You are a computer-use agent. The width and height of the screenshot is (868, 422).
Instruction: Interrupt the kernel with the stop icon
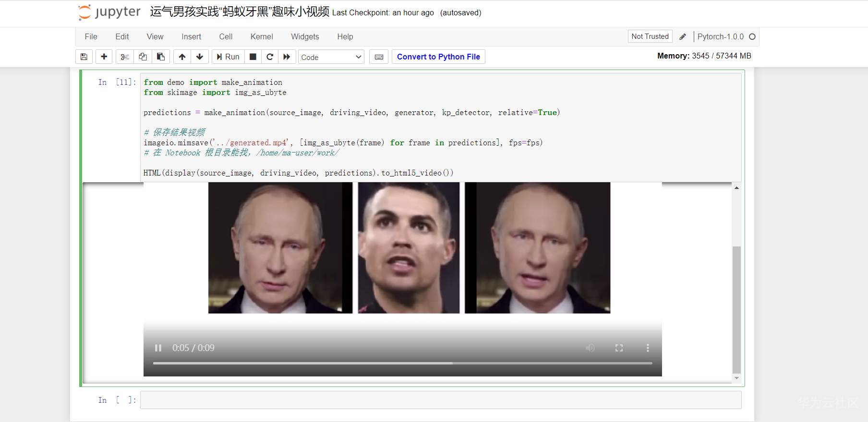tap(253, 57)
